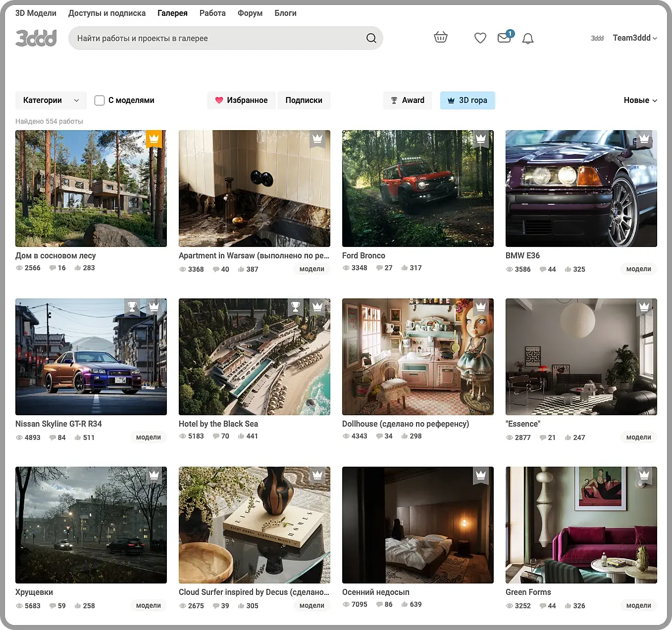The image size is (672, 630).
Task: Open the Green Forms render thumbnail
Action: point(581,525)
